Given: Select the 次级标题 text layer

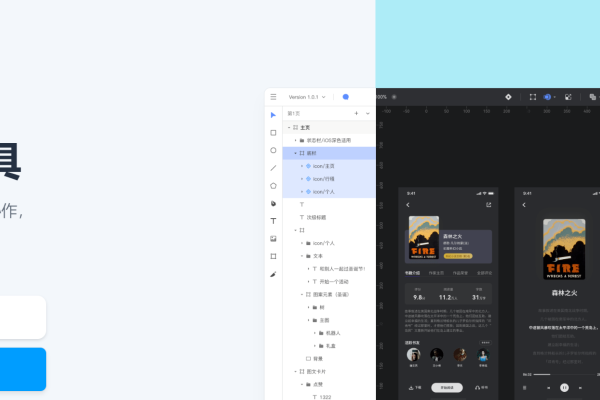Looking at the screenshot, I should (x=329, y=217).
